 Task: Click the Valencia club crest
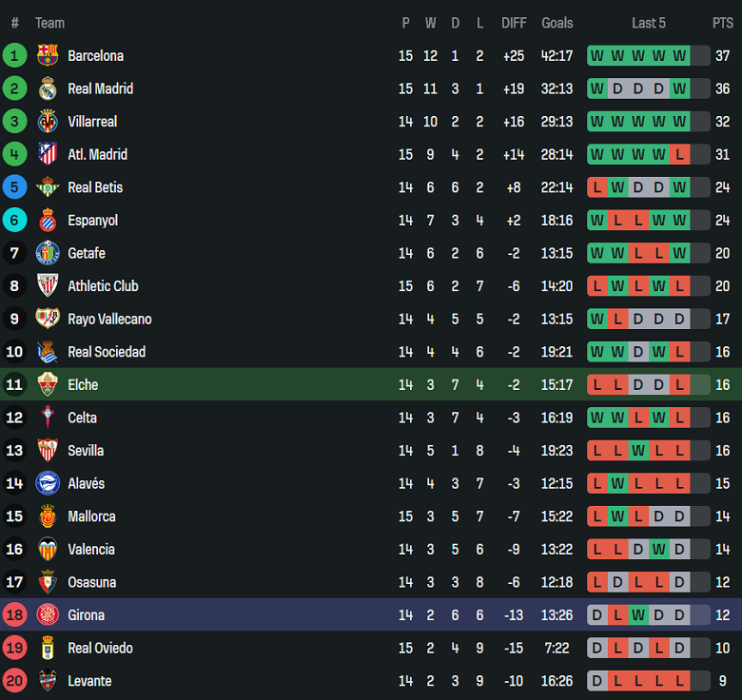click(48, 550)
